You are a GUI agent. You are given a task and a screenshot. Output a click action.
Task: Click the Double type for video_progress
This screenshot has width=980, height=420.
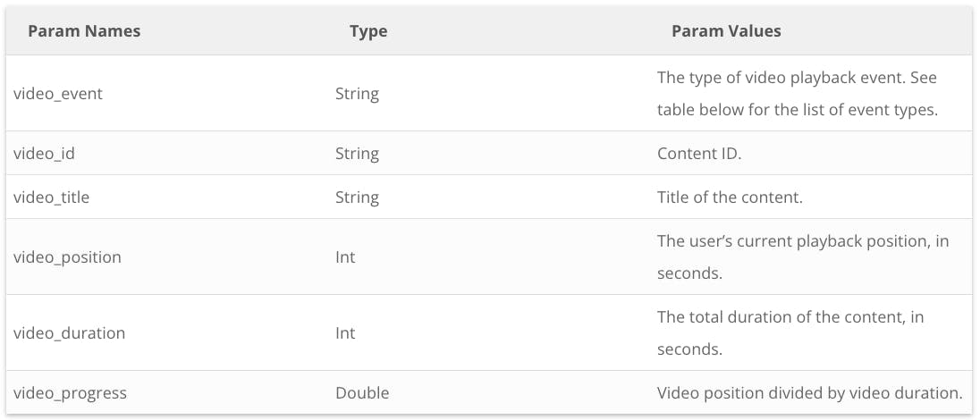pyautogui.click(x=362, y=393)
